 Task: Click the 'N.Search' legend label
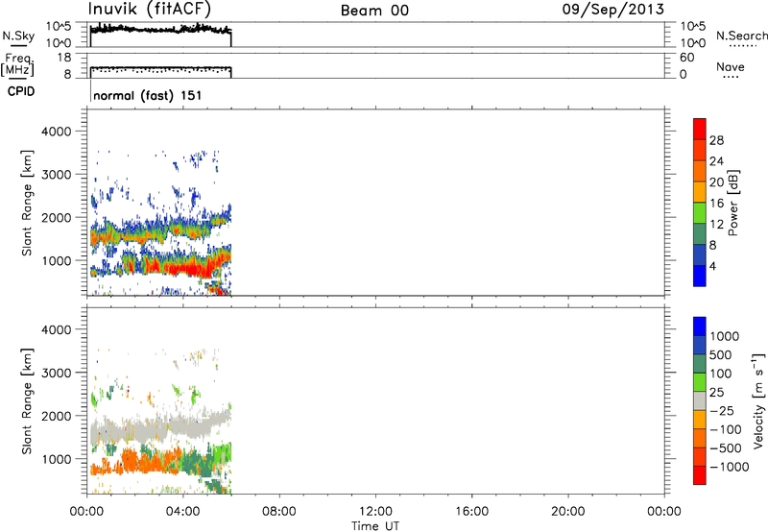tap(742, 36)
